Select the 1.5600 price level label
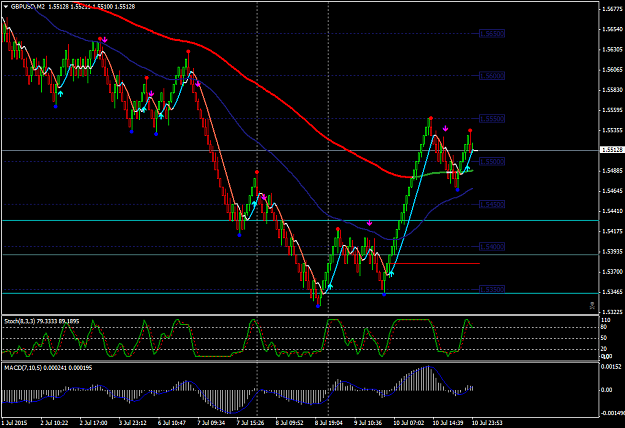The image size is (625, 428). tap(492, 76)
